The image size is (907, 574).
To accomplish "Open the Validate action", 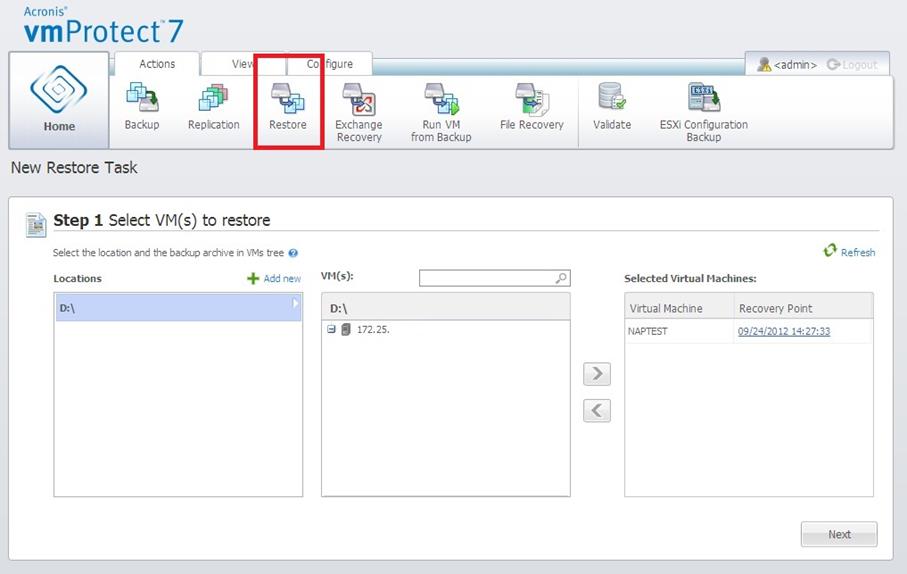I will point(611,106).
